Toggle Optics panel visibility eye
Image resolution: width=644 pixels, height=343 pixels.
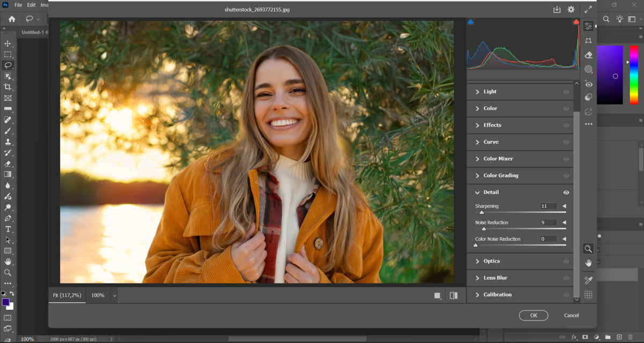(566, 261)
